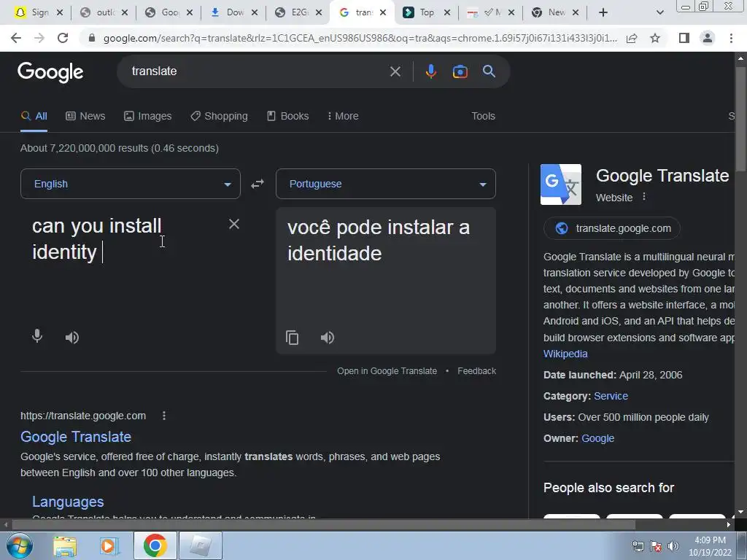Open search Tools options
Viewport: 747px width, 560px height.
483,116
